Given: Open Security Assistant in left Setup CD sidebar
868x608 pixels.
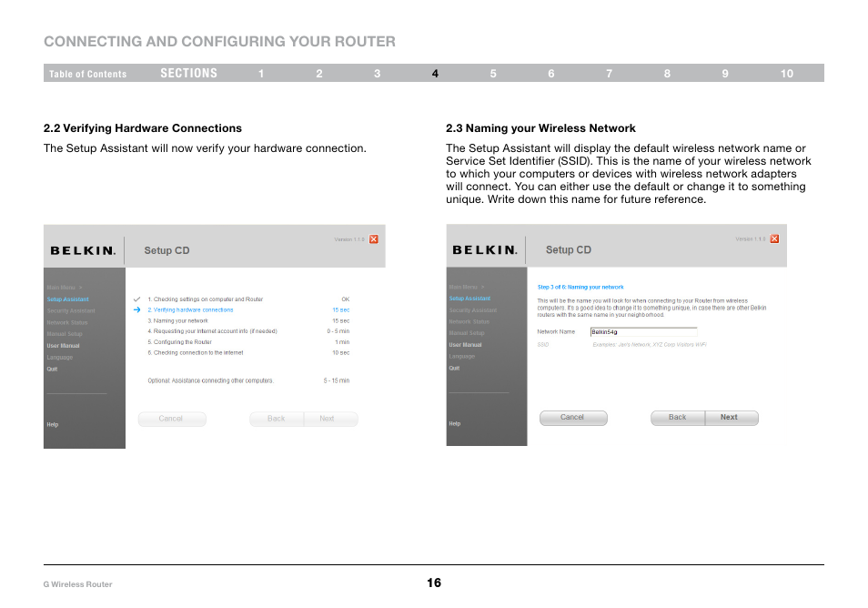Looking at the screenshot, I should pos(71,310).
